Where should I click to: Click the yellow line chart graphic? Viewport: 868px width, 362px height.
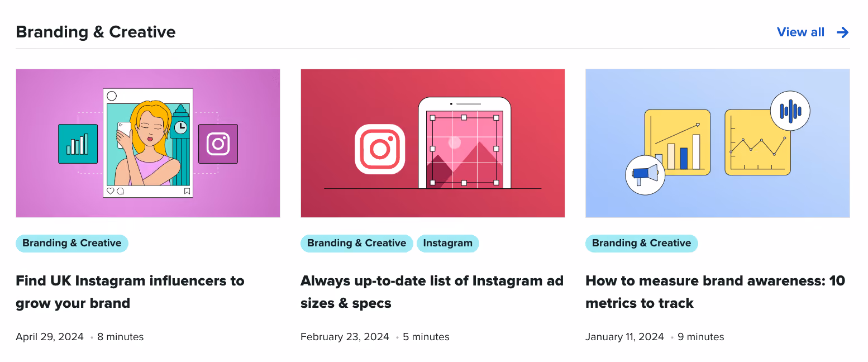point(758,142)
